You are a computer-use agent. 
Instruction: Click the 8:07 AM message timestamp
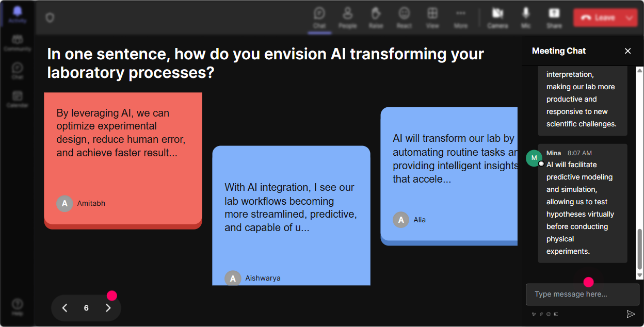[579, 153]
